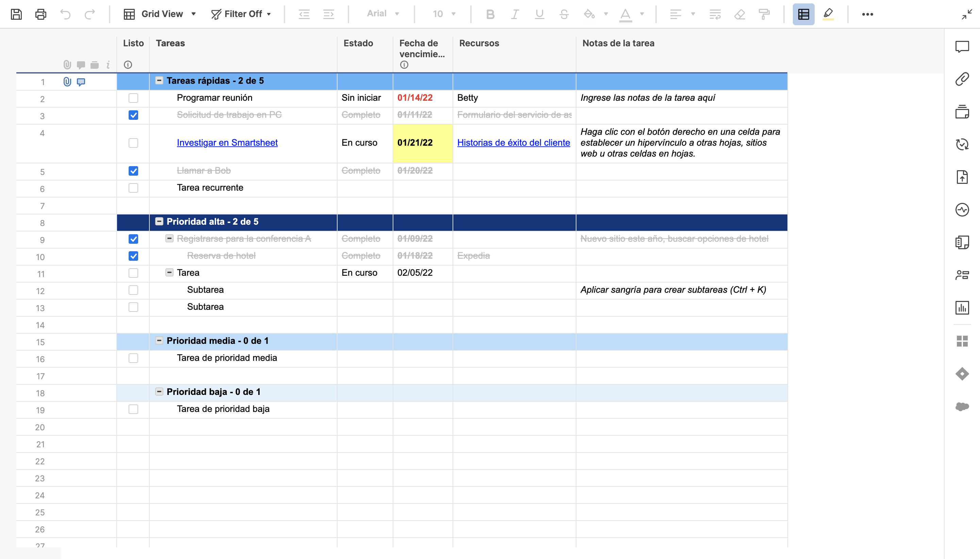Image resolution: width=980 pixels, height=559 pixels.
Task: Click the Wrap Text icon
Action: [x=715, y=14]
